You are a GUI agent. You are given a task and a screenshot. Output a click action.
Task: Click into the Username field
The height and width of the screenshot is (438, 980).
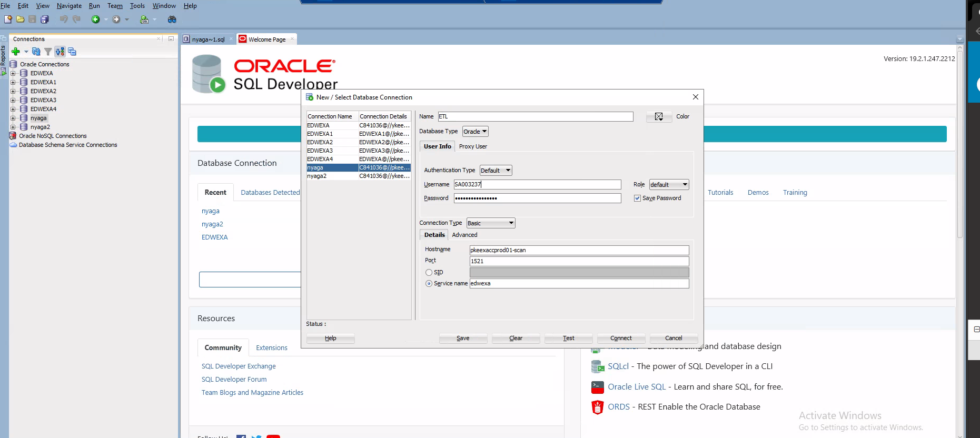pyautogui.click(x=538, y=185)
